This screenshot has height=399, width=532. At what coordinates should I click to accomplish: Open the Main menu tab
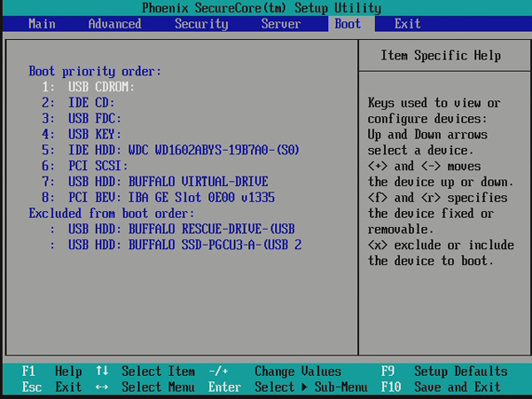pyautogui.click(x=42, y=24)
